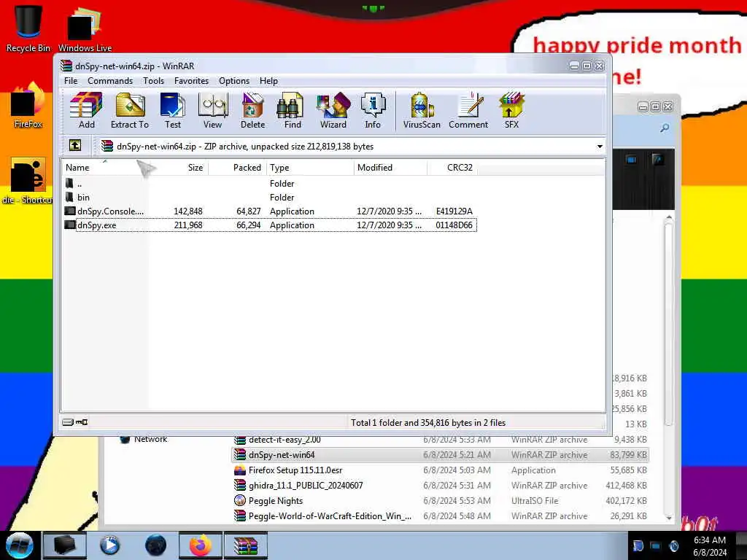This screenshot has width=747, height=560.
Task: Launch the Wizard tool
Action: (333, 111)
